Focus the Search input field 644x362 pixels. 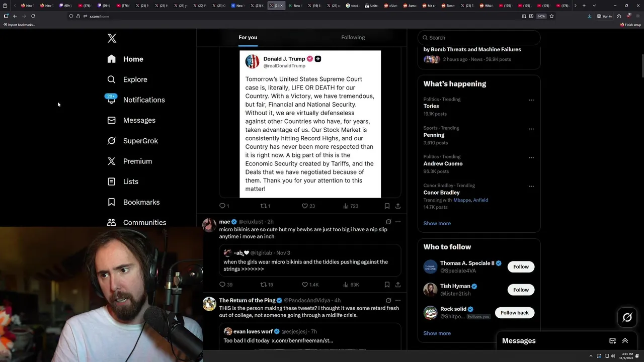tap(479, 38)
